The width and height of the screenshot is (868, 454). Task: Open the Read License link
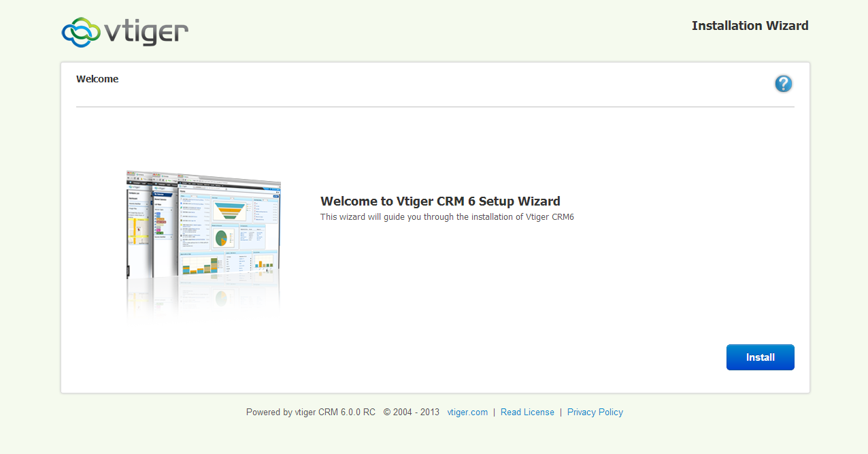527,412
